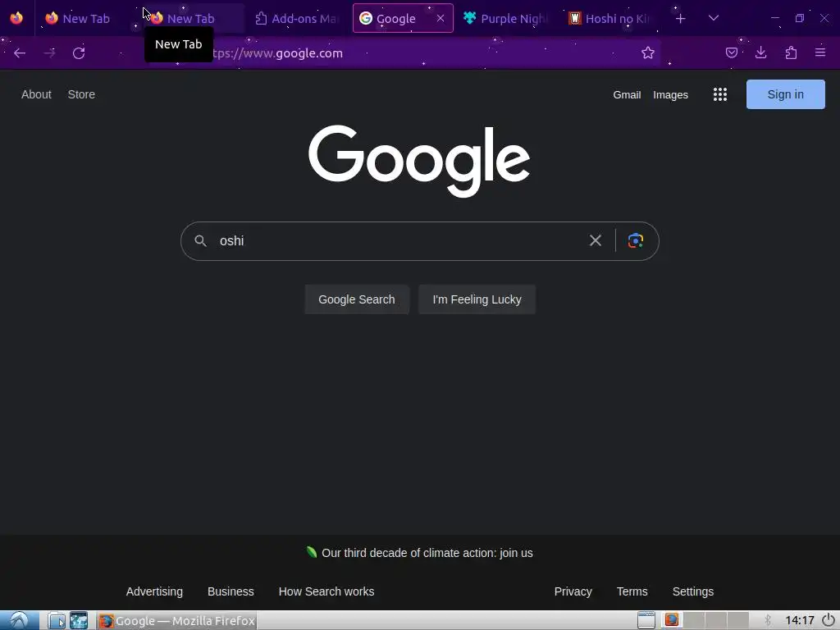This screenshot has height=630, width=840.
Task: Open the Firefox application menu
Action: pyautogui.click(x=820, y=52)
